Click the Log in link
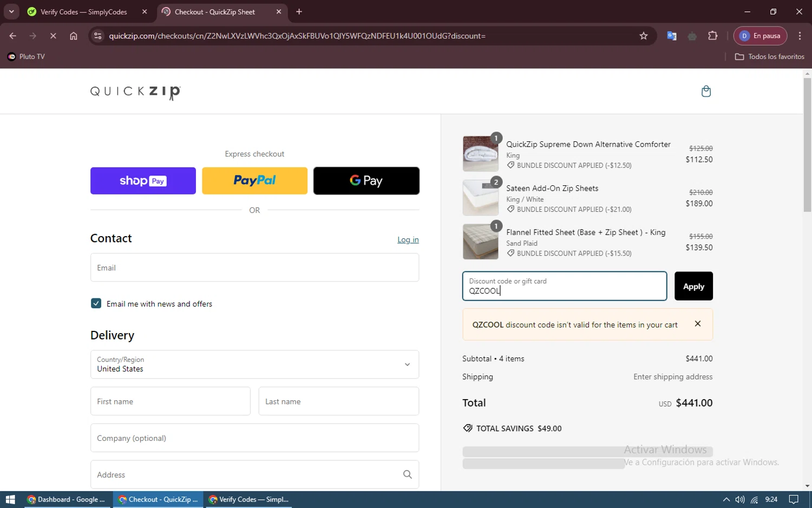 [x=408, y=239]
